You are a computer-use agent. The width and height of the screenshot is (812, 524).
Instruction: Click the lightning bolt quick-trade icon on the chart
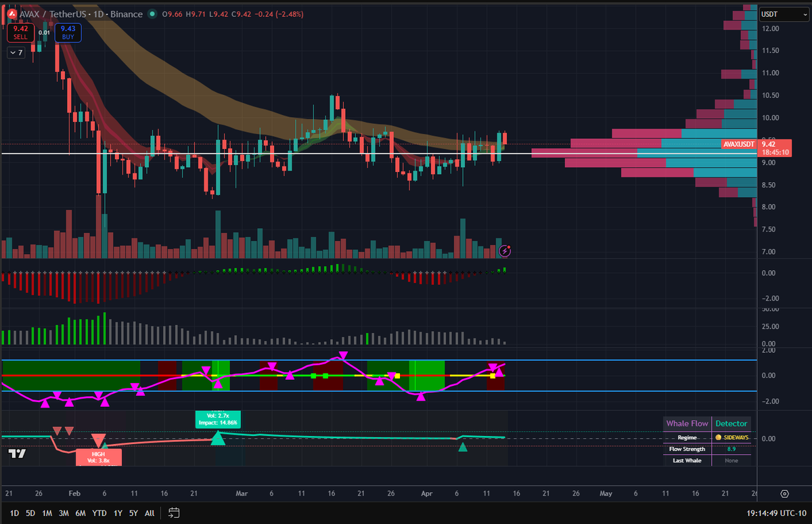[x=505, y=250]
